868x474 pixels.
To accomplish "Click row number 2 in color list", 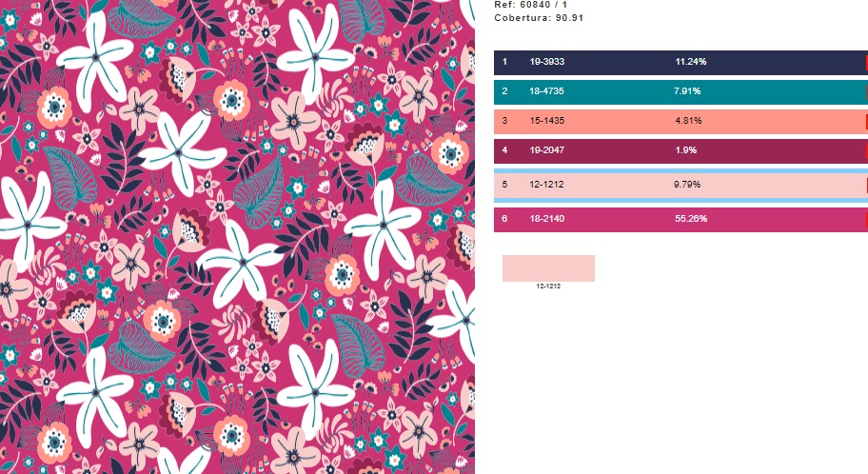I will 505,92.
